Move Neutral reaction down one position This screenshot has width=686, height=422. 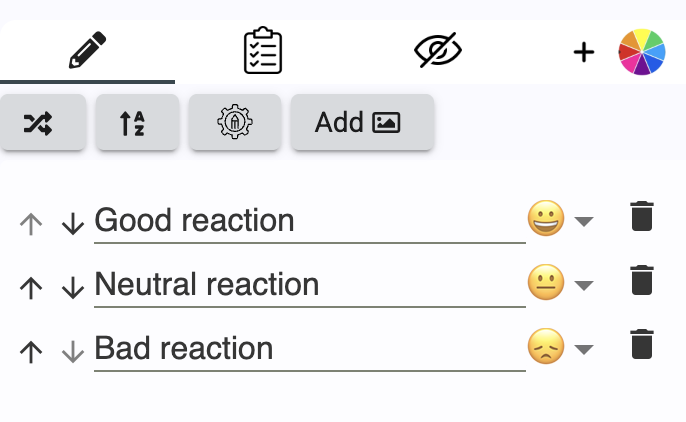pos(72,287)
